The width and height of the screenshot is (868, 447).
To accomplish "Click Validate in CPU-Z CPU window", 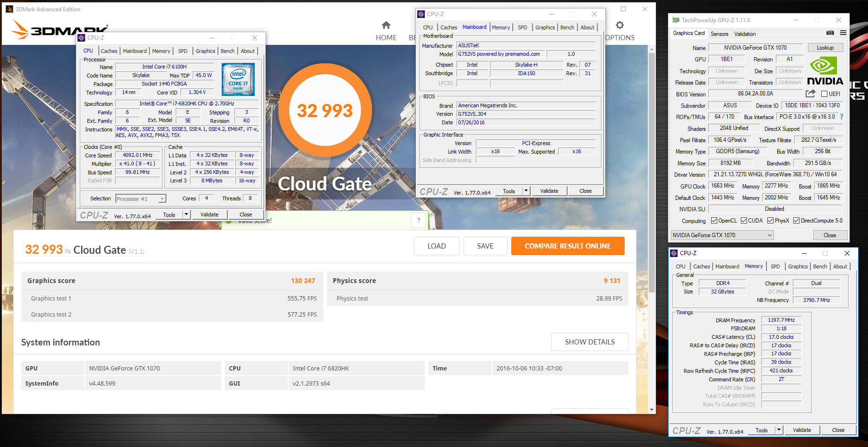I will pos(209,215).
